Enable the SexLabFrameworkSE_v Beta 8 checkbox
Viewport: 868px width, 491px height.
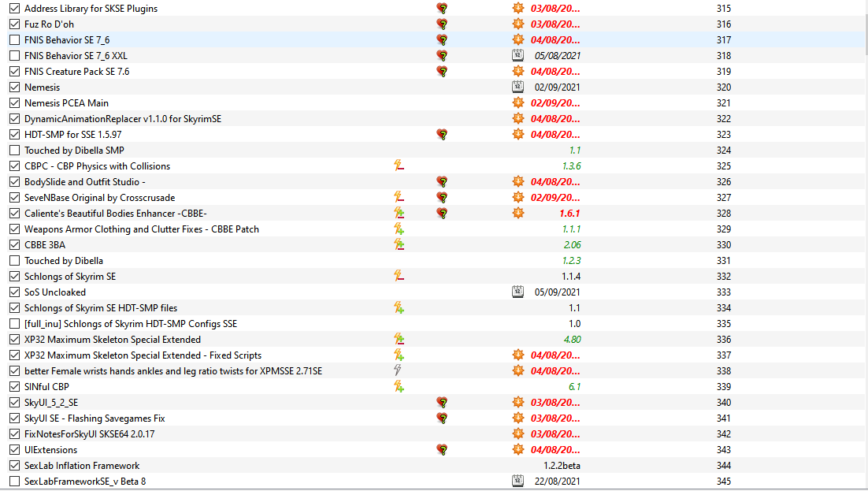pos(15,481)
